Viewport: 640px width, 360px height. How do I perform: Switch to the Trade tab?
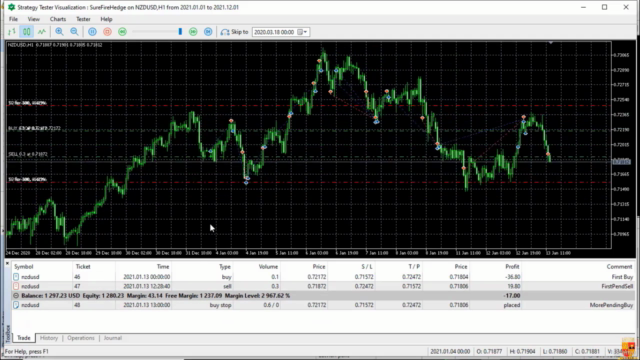24,338
